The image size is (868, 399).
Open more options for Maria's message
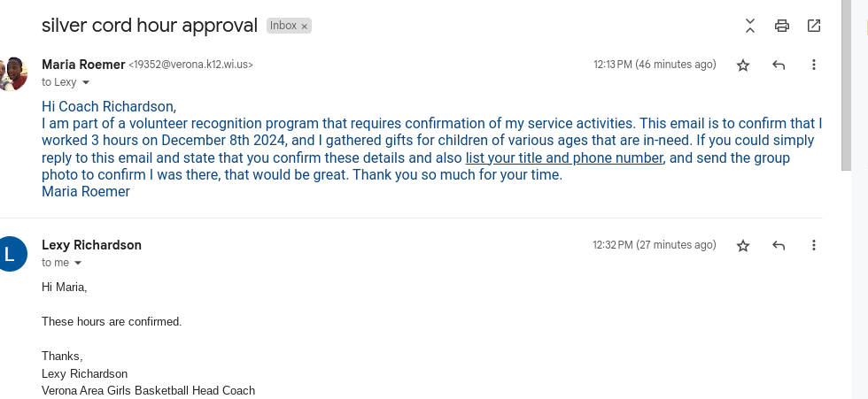[814, 65]
